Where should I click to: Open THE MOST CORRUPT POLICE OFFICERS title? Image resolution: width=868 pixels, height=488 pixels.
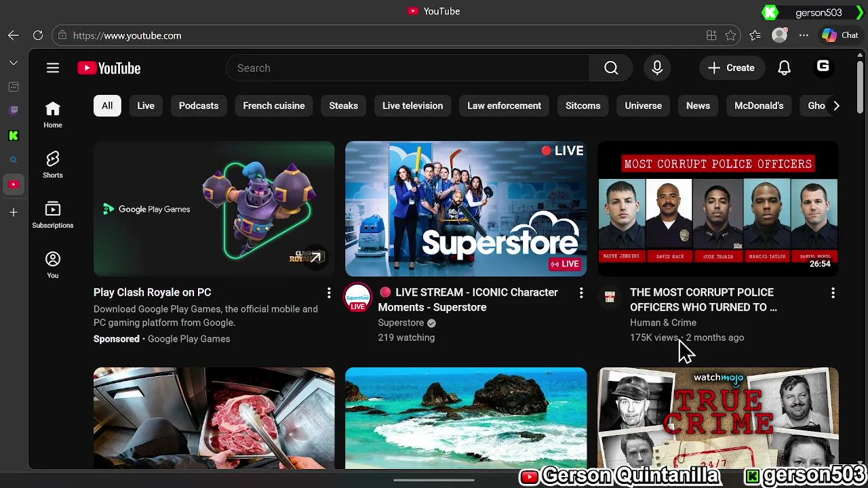(703, 300)
